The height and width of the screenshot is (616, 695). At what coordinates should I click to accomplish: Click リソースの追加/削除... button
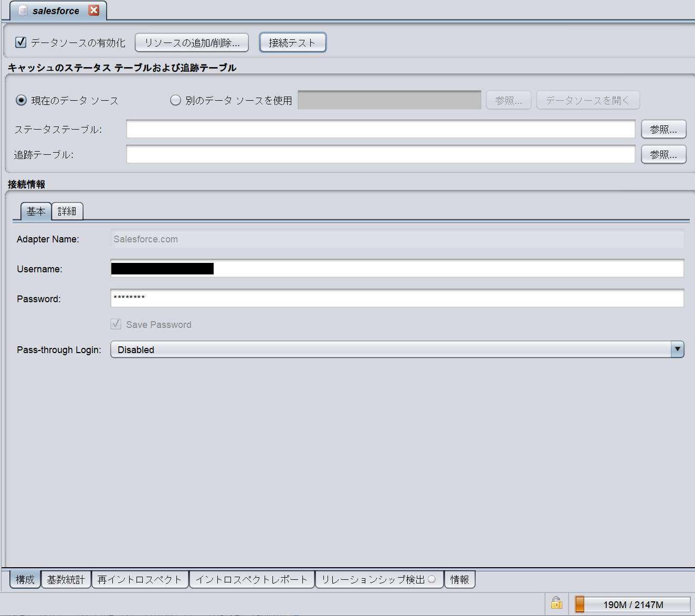point(192,43)
